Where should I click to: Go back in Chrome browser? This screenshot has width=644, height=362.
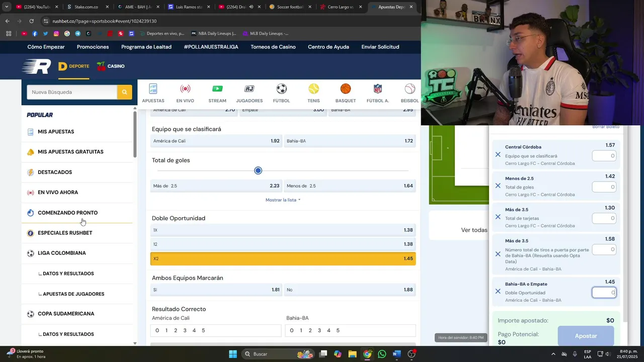pyautogui.click(x=7, y=21)
